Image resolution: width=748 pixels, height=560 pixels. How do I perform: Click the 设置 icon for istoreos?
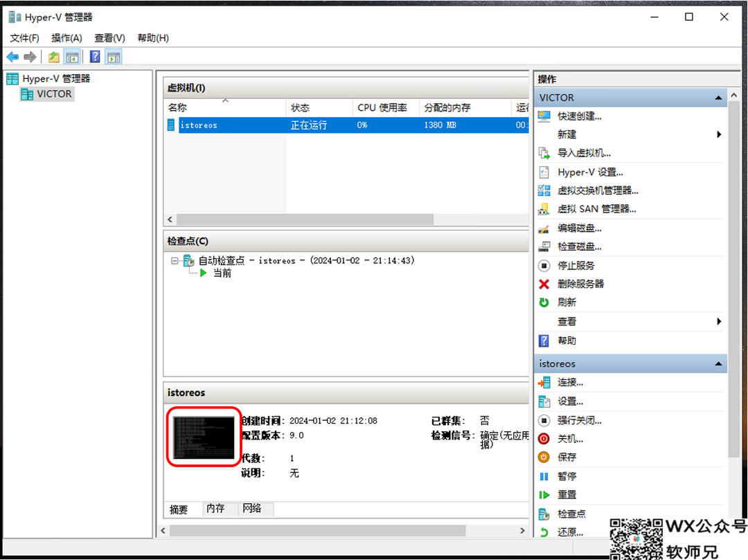pos(544,401)
